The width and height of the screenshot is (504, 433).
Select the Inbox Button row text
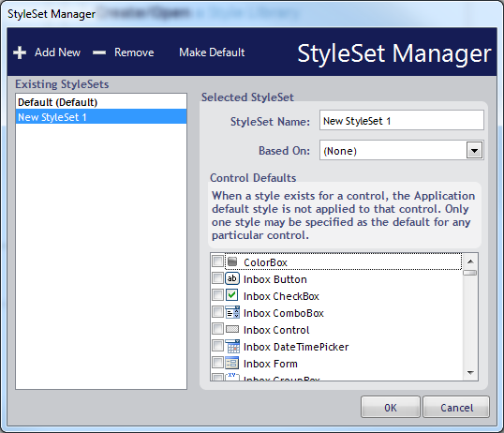point(275,279)
